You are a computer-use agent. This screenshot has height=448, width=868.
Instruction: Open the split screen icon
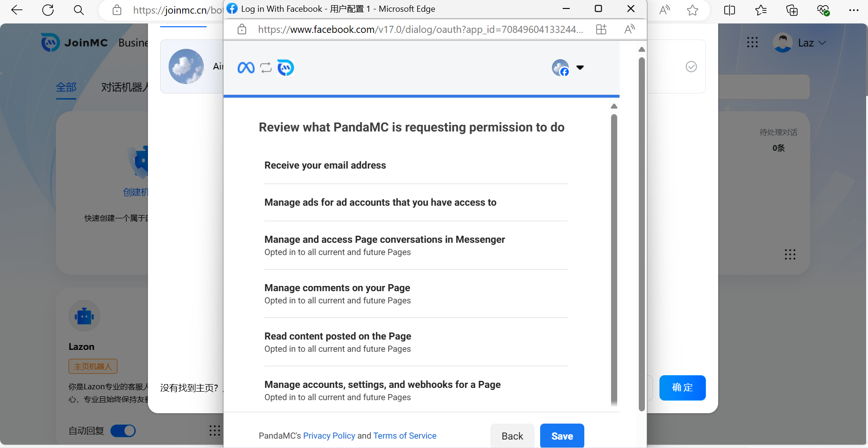tap(729, 10)
